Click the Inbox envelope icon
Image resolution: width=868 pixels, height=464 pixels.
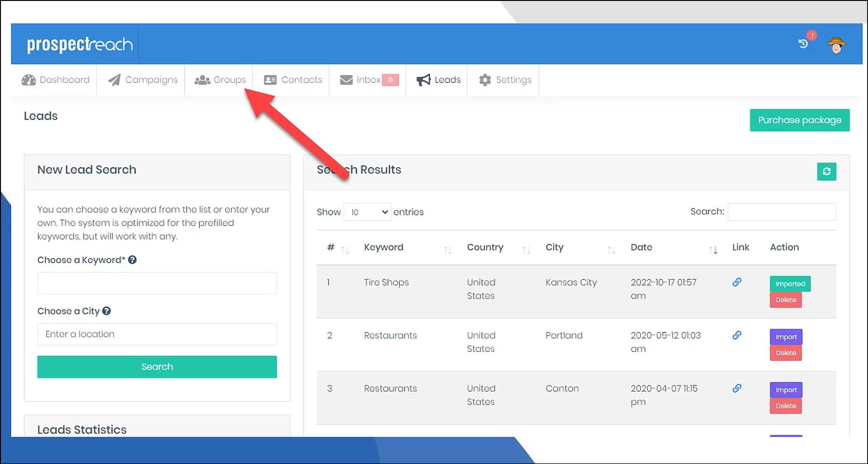tap(346, 80)
